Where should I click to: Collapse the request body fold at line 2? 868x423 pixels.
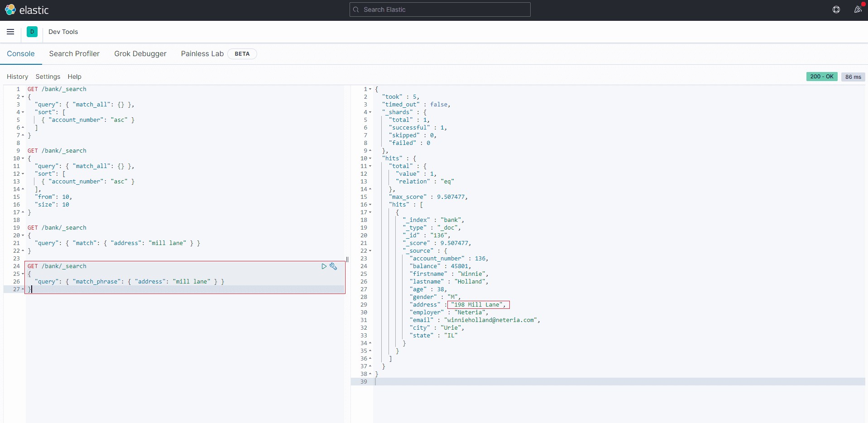(x=23, y=97)
